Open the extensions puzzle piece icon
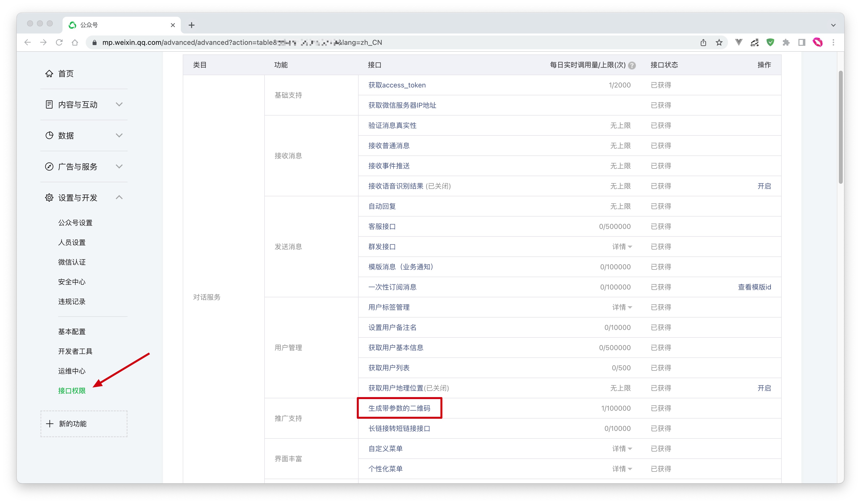The height and width of the screenshot is (504, 861). click(x=786, y=42)
